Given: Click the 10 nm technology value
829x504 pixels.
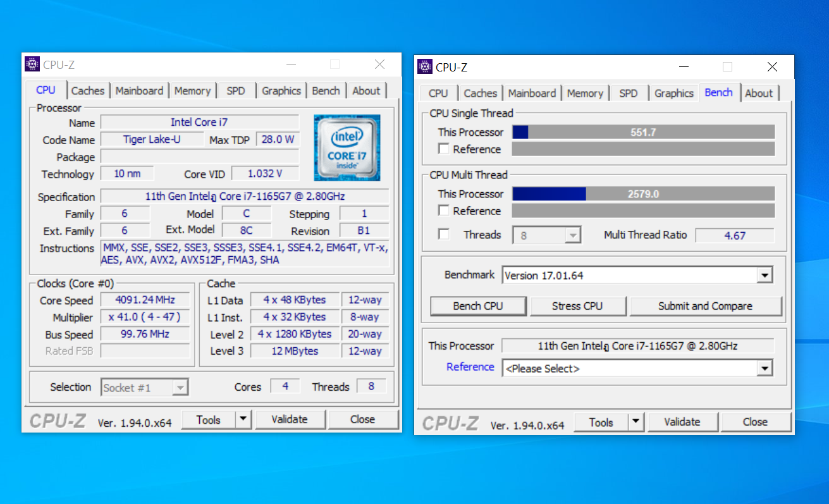Looking at the screenshot, I should tap(128, 173).
